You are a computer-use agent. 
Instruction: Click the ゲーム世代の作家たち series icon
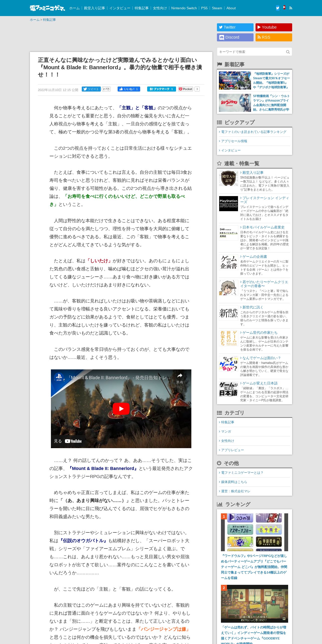pyautogui.click(x=228, y=338)
